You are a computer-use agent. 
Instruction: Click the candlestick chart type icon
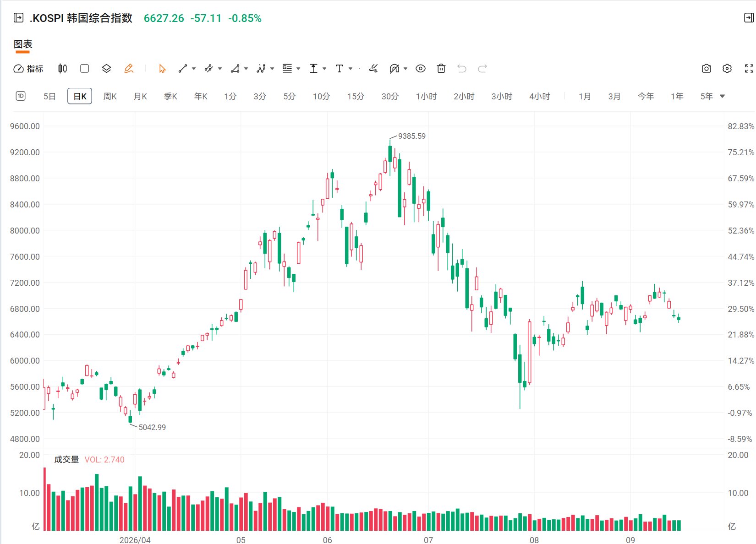(62, 69)
